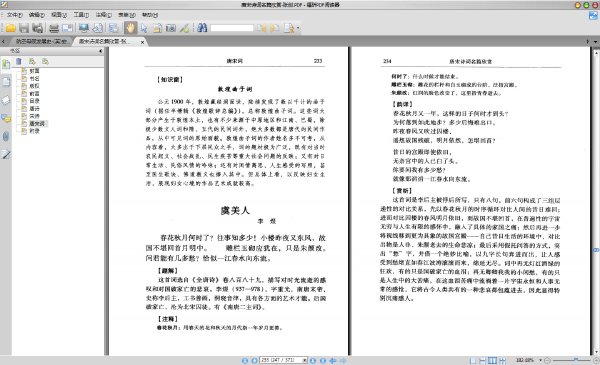Open the tab list dropdown at right
This screenshot has width=600, height=365.
tap(595, 41)
